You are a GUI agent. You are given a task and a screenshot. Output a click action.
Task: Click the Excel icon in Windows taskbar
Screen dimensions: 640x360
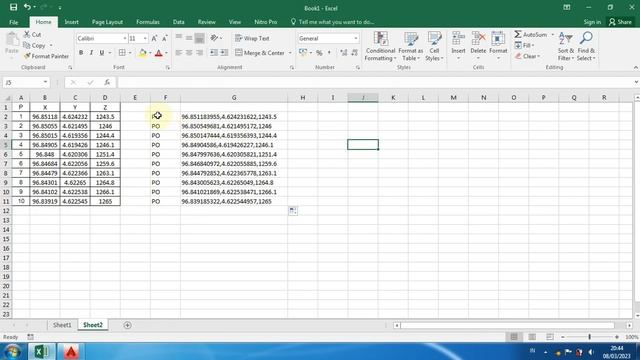coord(41,351)
